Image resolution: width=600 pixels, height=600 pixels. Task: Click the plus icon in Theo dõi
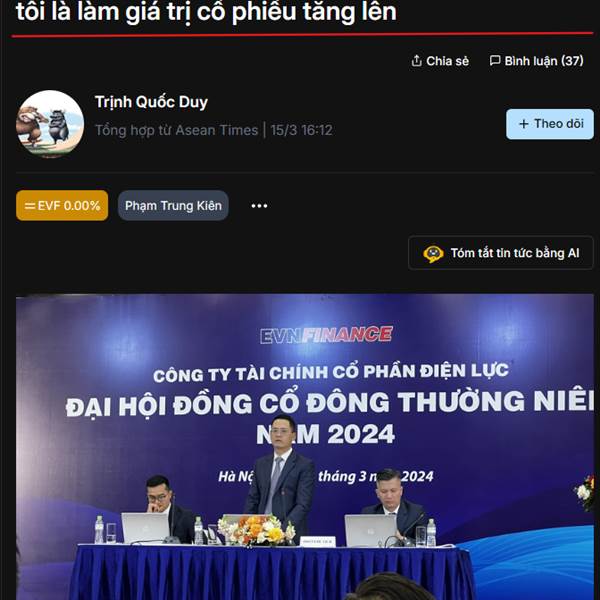click(523, 124)
